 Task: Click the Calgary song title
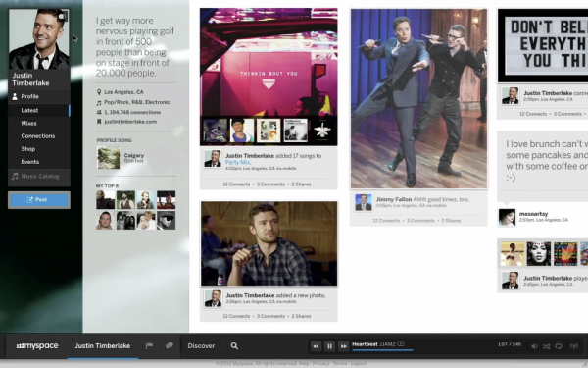pos(134,155)
